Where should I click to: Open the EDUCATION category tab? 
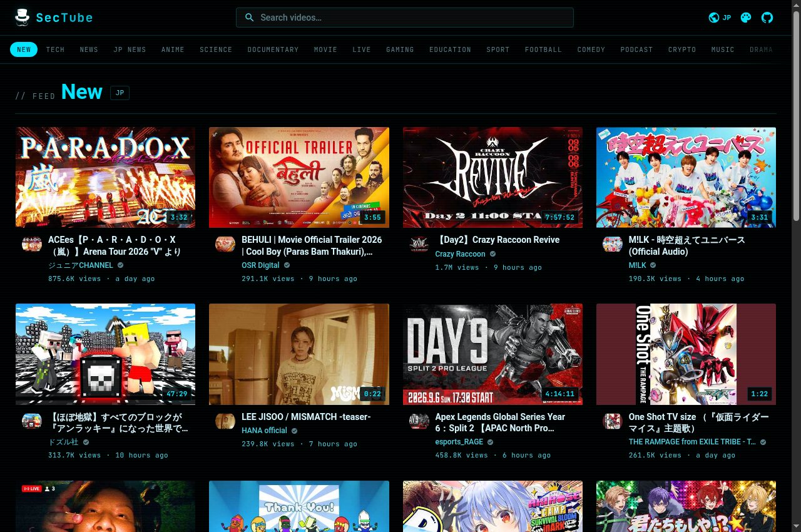point(450,49)
